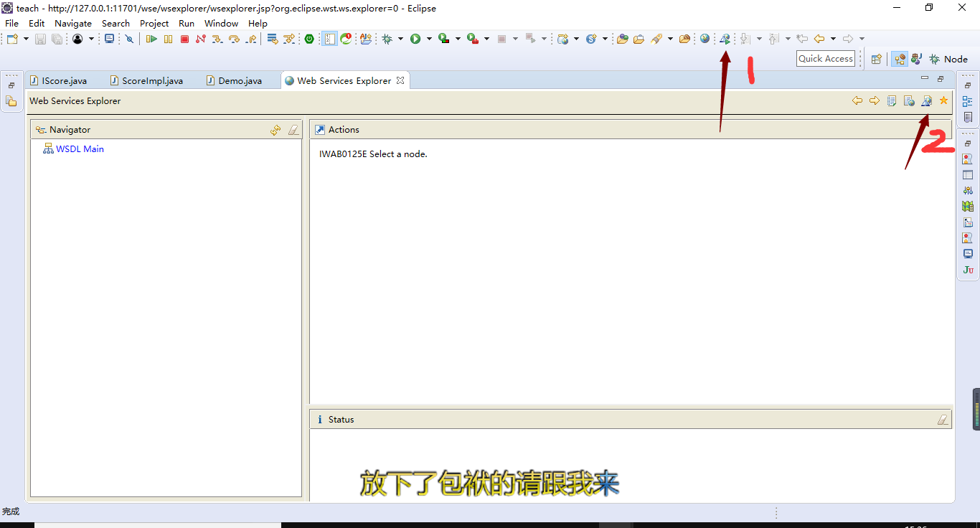
Task: Open the Outline view in right trim
Action: (968, 101)
